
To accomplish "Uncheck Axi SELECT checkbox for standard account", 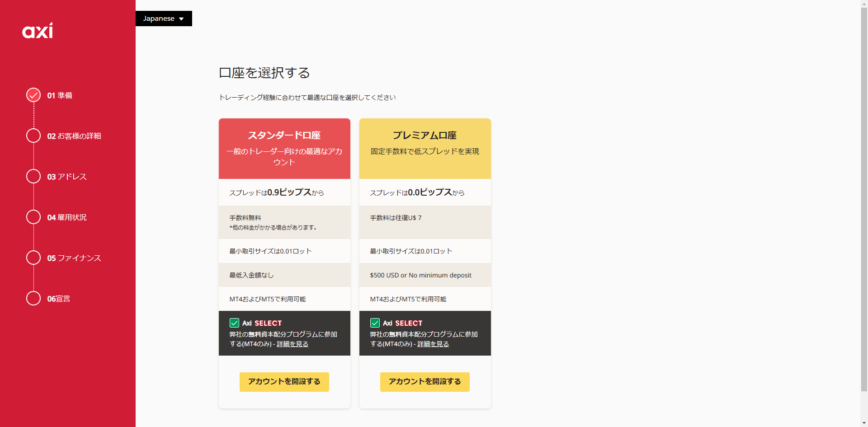I will (234, 323).
